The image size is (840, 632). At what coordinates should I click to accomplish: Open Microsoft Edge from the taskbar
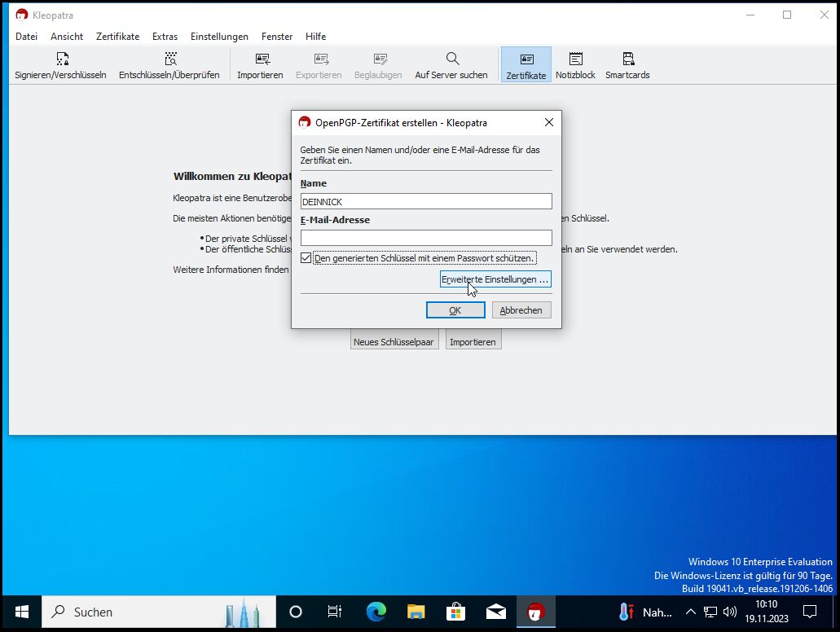point(376,612)
